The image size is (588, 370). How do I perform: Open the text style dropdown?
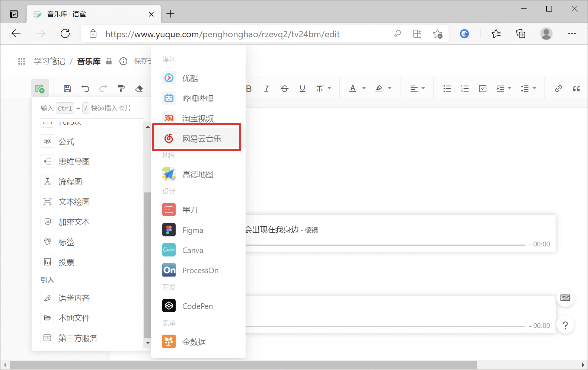(324, 89)
